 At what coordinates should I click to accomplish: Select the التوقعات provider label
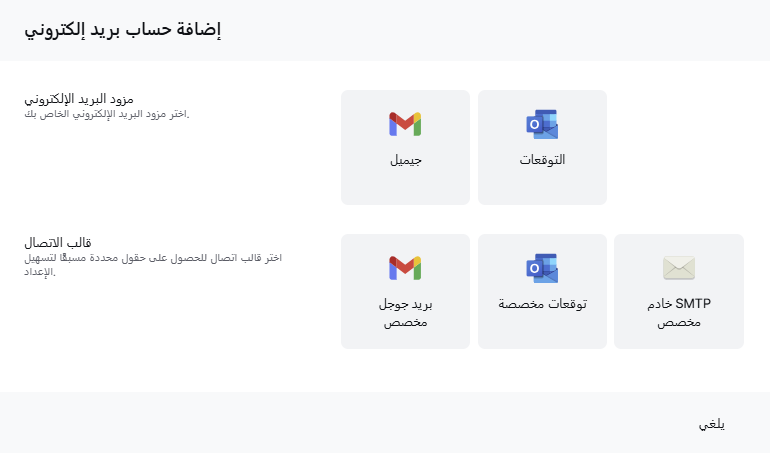click(x=542, y=160)
